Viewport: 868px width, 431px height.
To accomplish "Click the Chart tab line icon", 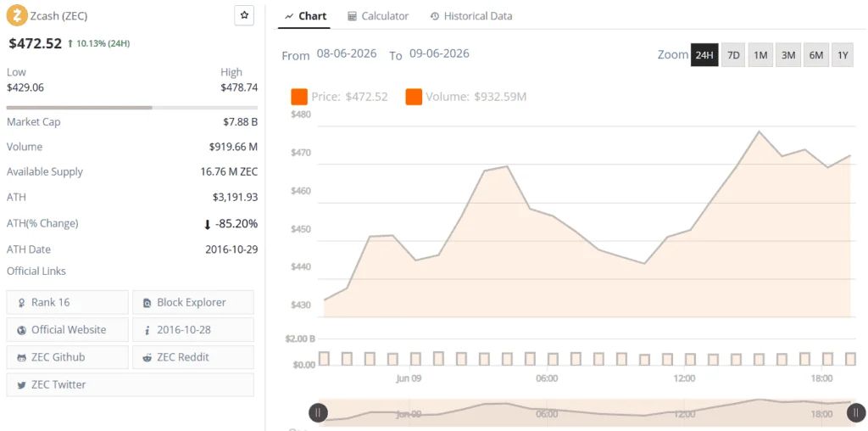I will 289,17.
